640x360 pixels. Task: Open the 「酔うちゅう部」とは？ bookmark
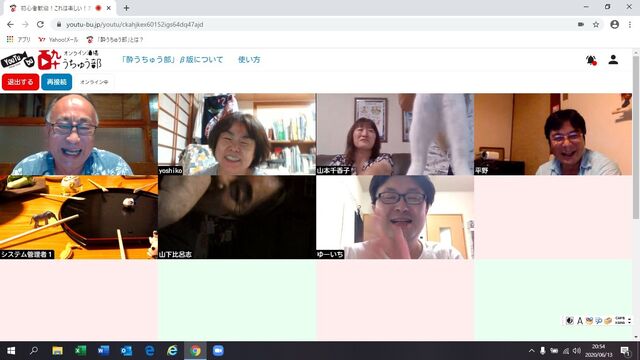coord(115,40)
